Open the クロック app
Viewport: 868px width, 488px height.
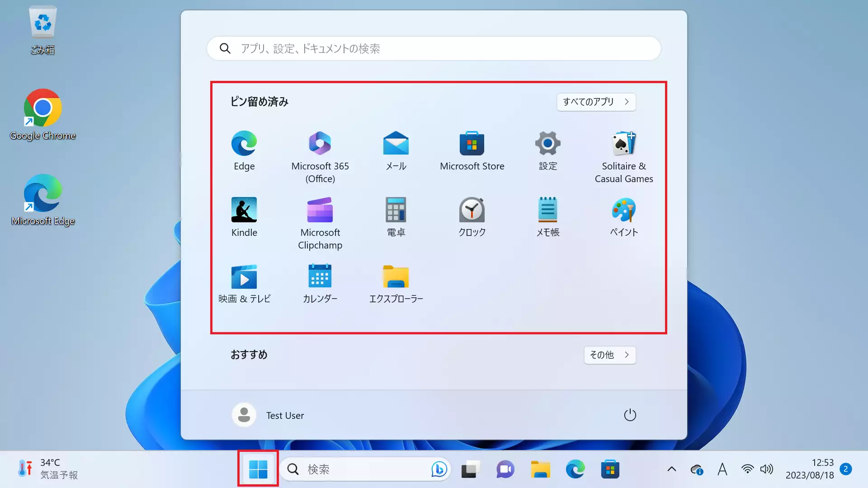pyautogui.click(x=472, y=217)
